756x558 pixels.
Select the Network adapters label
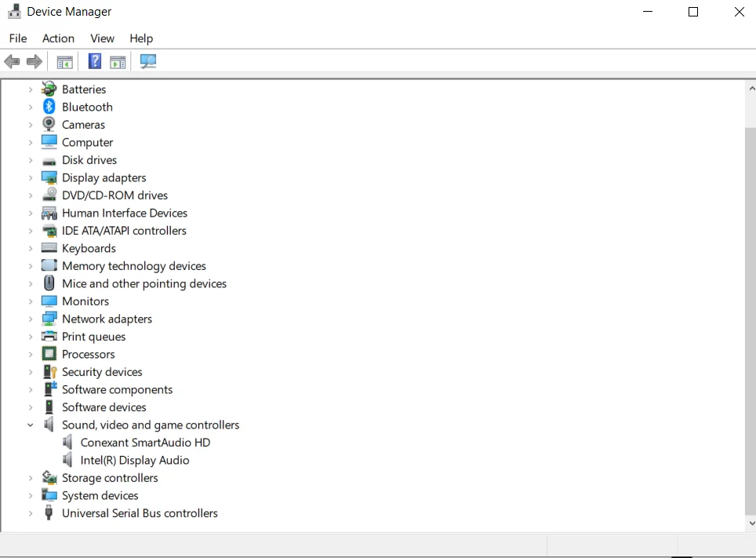click(107, 319)
